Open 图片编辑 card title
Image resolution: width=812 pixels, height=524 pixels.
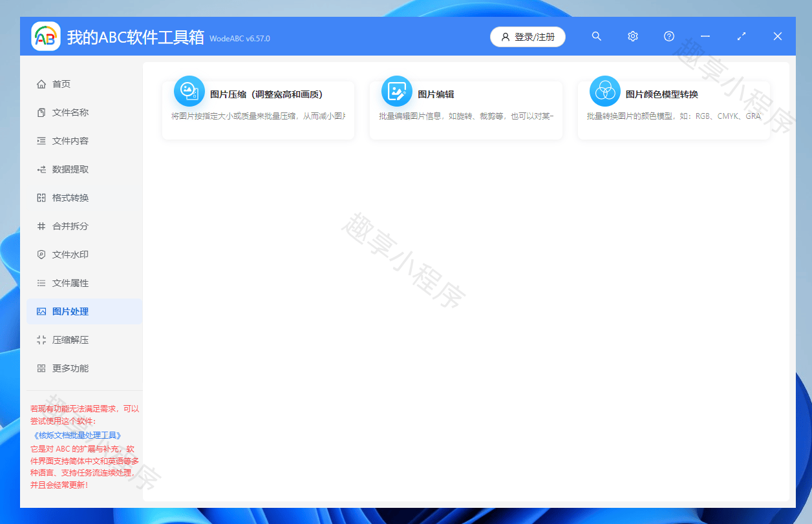(x=436, y=94)
